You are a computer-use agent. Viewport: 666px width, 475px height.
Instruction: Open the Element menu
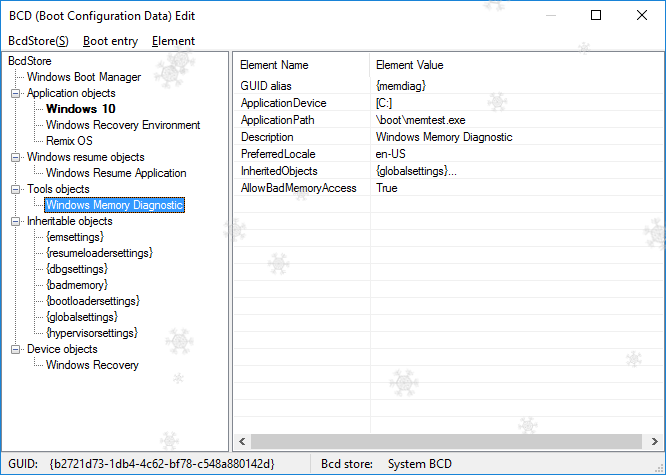coord(173,41)
